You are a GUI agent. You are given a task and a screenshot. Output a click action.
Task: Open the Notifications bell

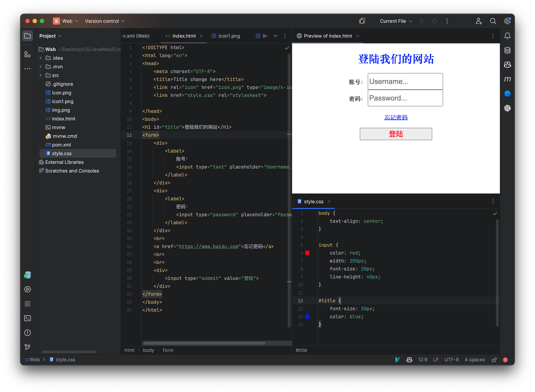(507, 36)
